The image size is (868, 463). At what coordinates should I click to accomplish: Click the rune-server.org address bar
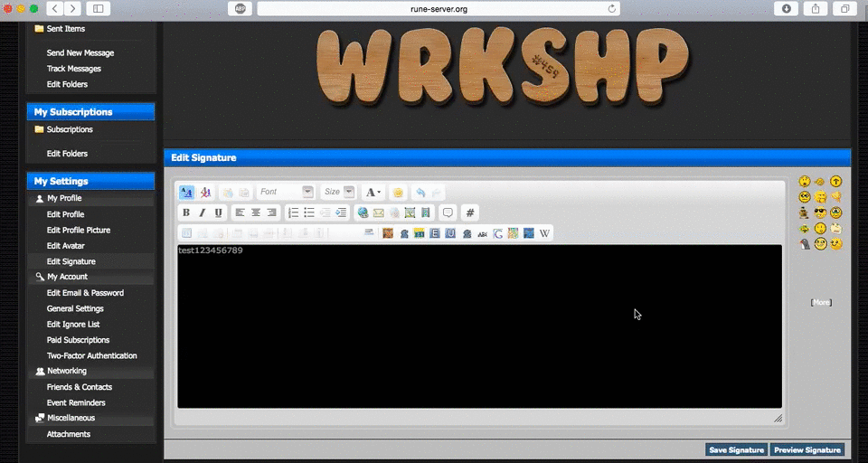point(439,8)
